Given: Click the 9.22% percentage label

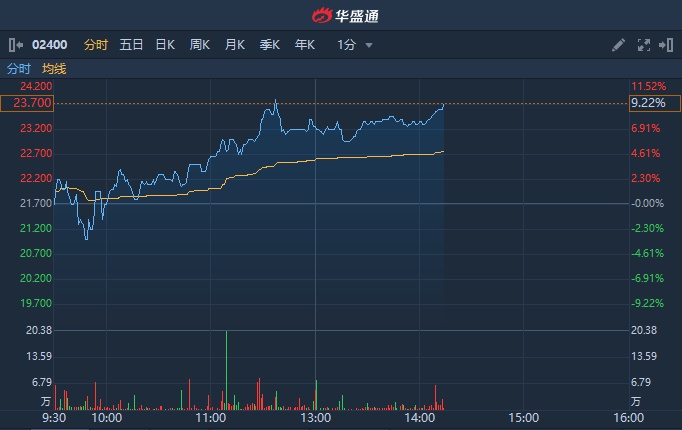Looking at the screenshot, I should (x=645, y=103).
